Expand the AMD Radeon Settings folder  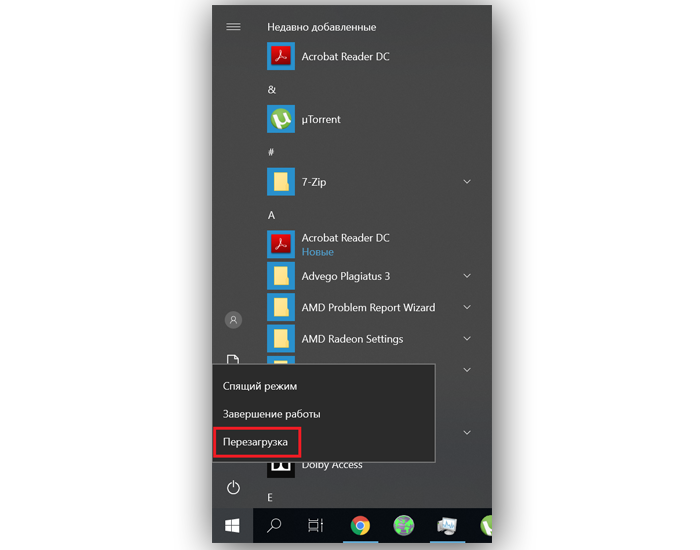point(466,339)
